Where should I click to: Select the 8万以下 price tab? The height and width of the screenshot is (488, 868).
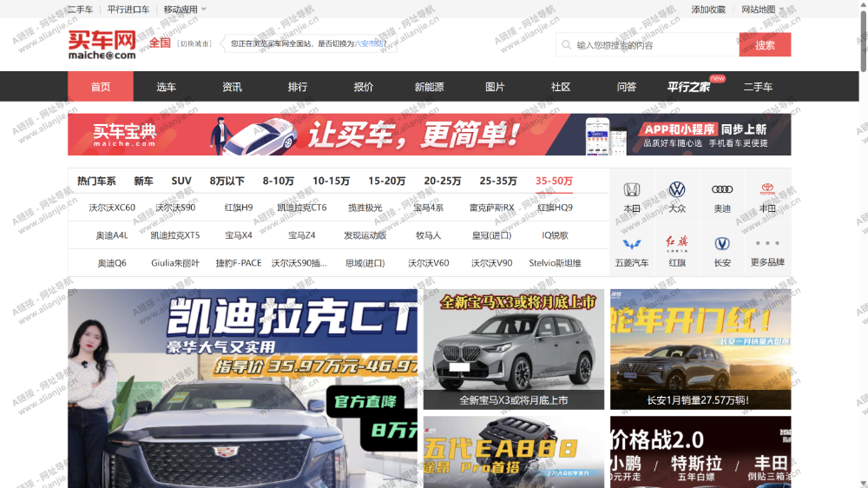click(x=227, y=181)
